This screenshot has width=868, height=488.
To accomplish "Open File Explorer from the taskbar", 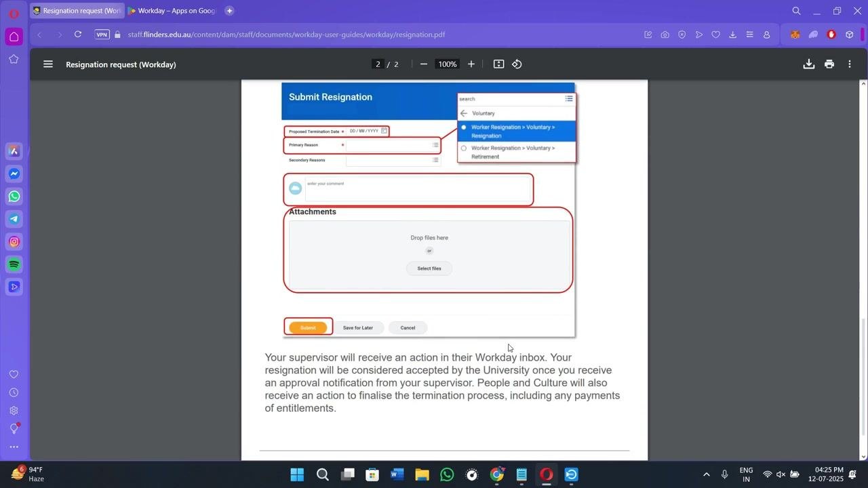I will 422,474.
